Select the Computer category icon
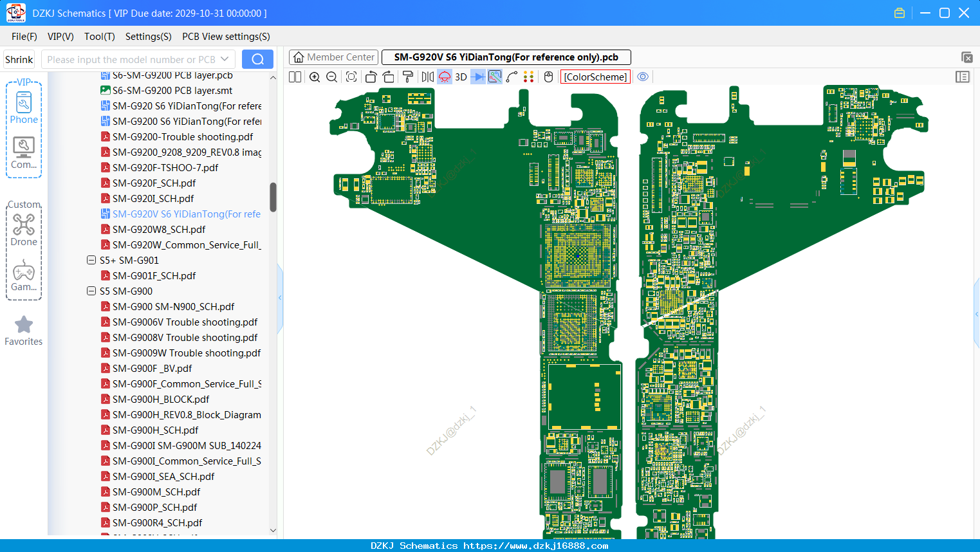 point(24,153)
